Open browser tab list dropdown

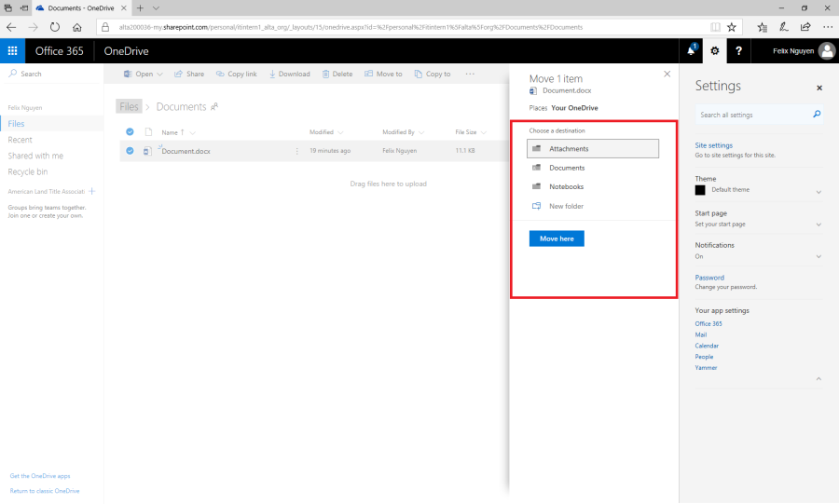pos(156,8)
